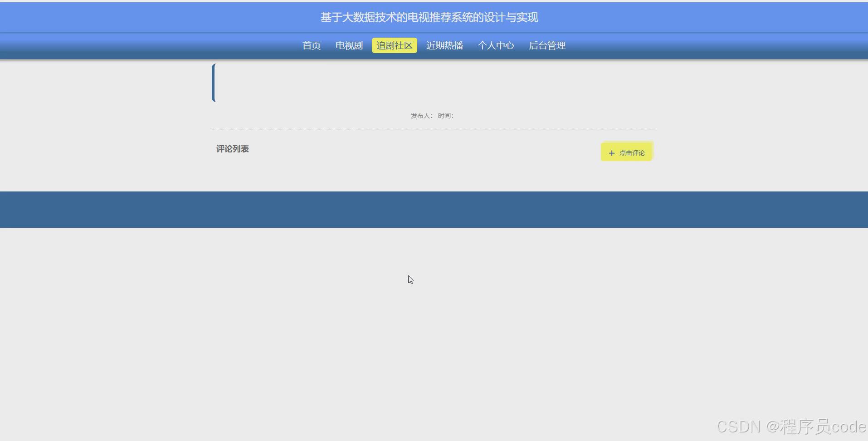Click the blue quote bar beside the post

click(213, 83)
